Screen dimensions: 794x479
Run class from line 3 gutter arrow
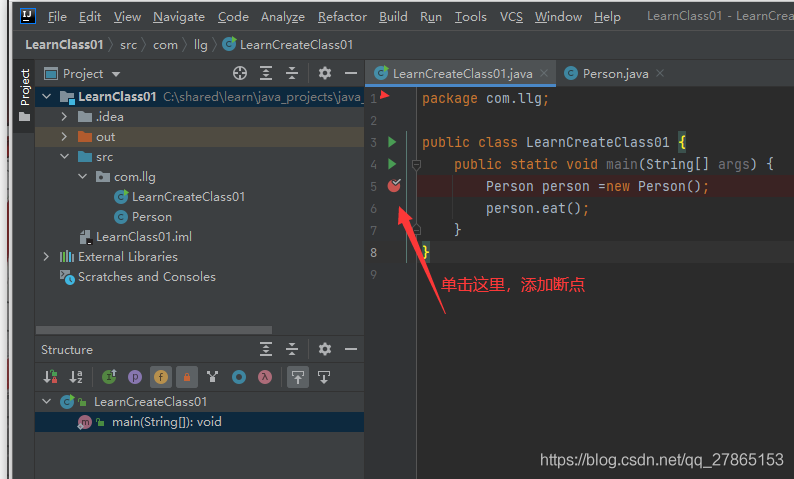pyautogui.click(x=392, y=142)
